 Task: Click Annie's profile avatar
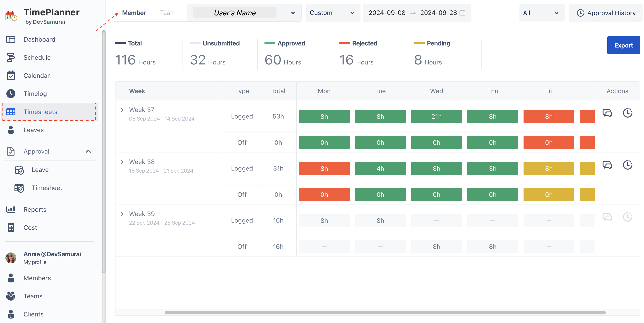point(11,258)
